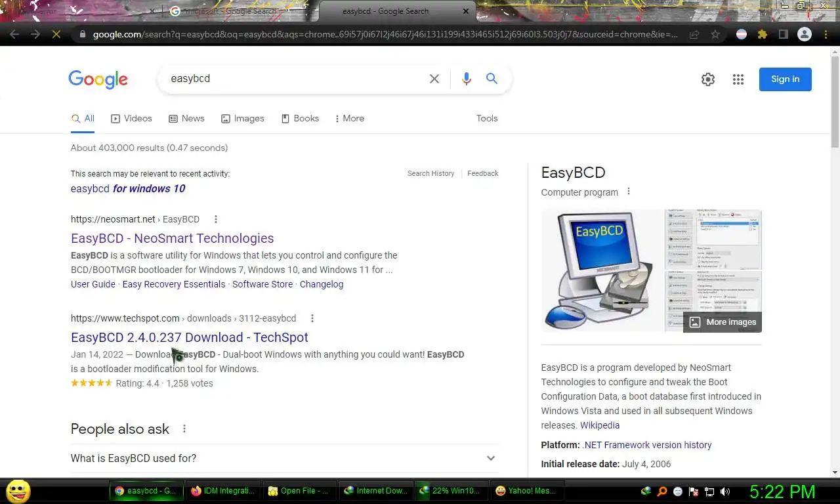The image size is (840, 504).
Task: Open Google quick settings gear
Action: pyautogui.click(x=707, y=79)
